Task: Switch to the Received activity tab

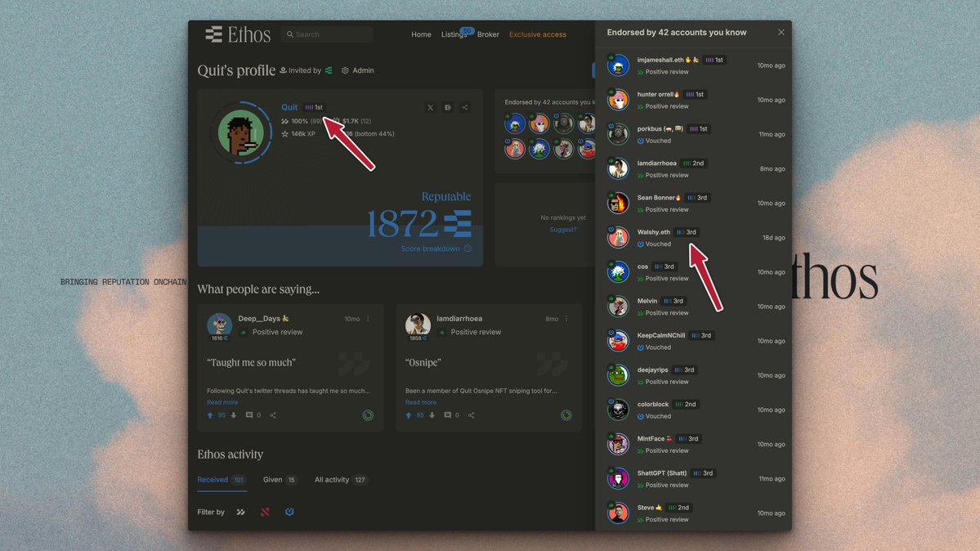Action: coord(222,480)
